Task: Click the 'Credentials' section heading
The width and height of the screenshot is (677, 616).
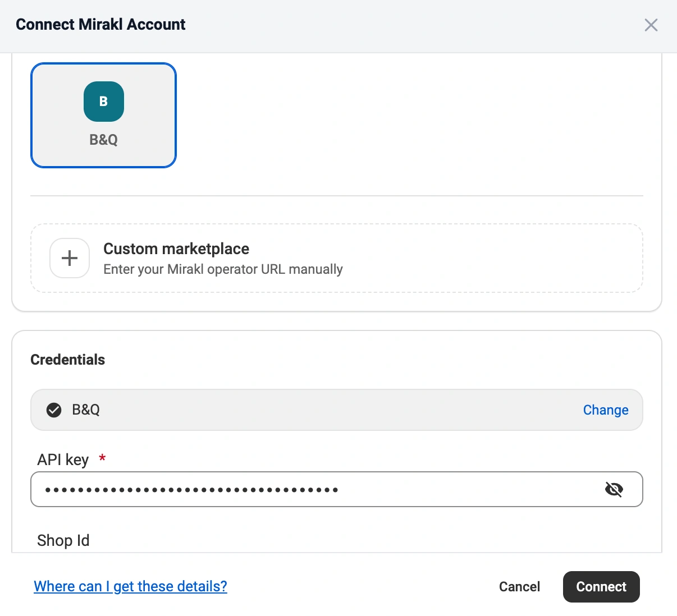Action: click(x=68, y=360)
